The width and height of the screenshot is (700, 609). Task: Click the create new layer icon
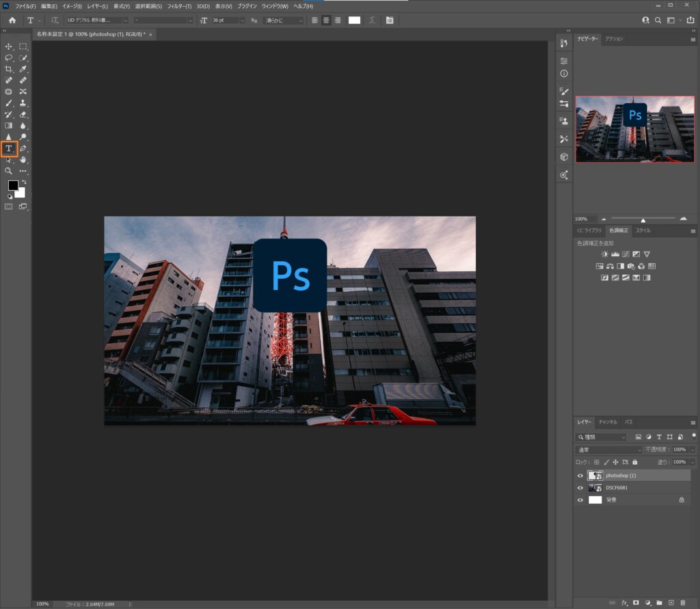[x=671, y=602]
